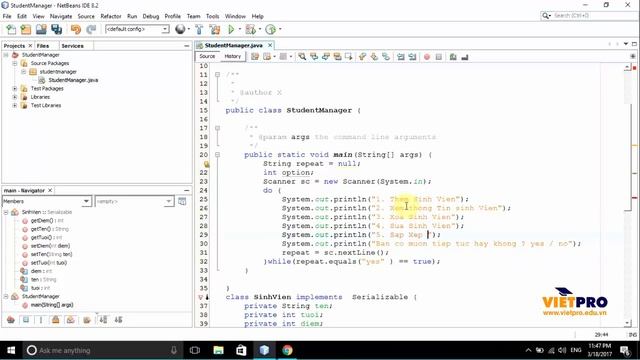Click the Navigator javadoc window icon beside filter

[x=182, y=201]
